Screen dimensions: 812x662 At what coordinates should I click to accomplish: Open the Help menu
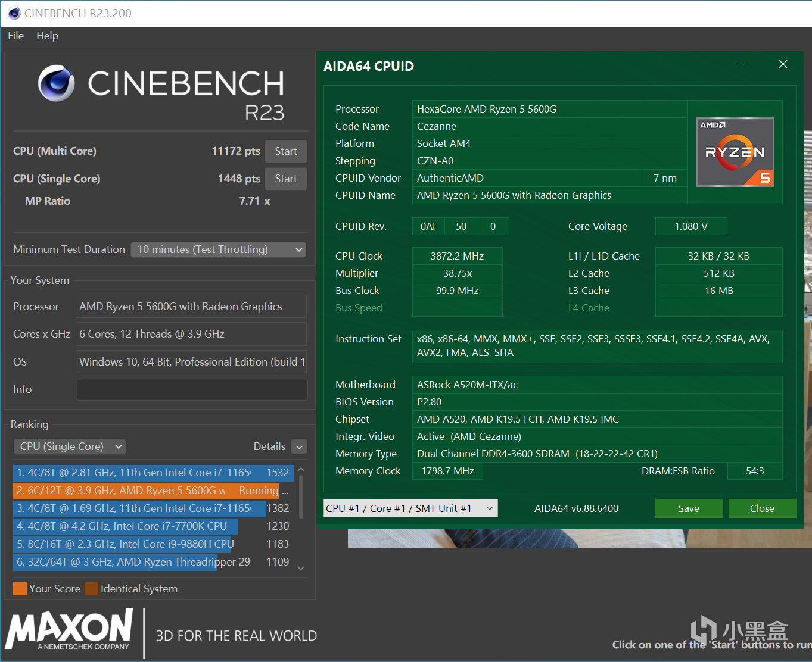[x=48, y=36]
